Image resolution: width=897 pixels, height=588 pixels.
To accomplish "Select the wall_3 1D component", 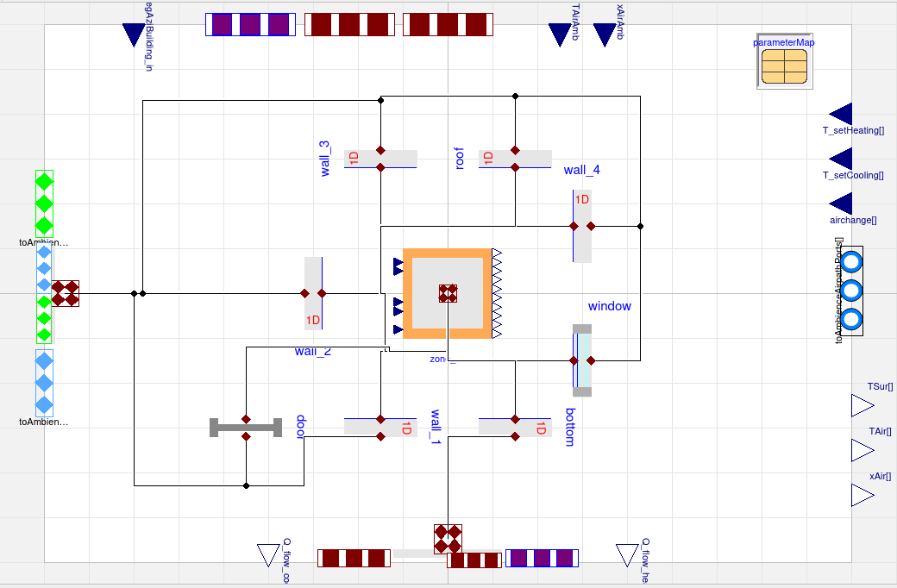I will click(380, 159).
